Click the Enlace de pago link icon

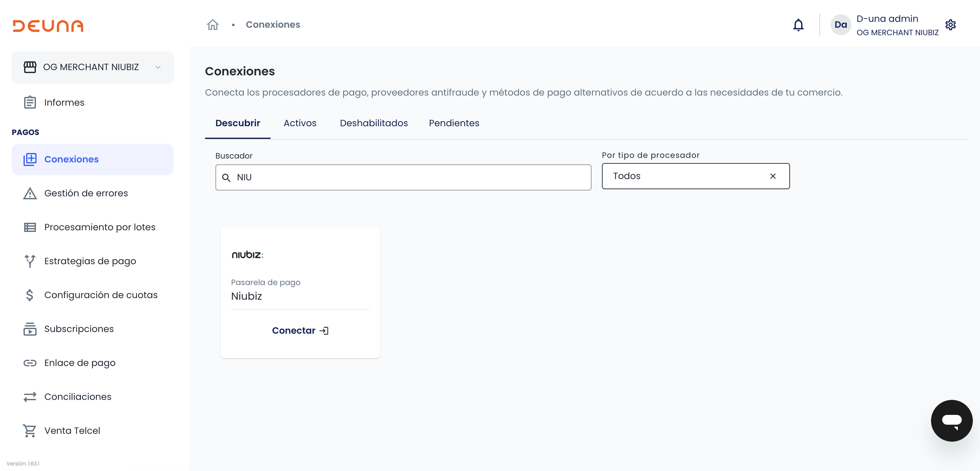pyautogui.click(x=30, y=363)
